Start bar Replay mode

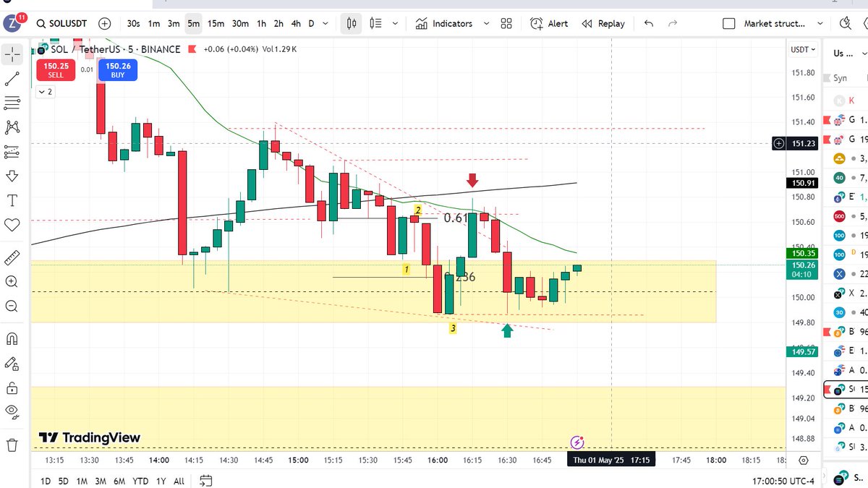(603, 23)
